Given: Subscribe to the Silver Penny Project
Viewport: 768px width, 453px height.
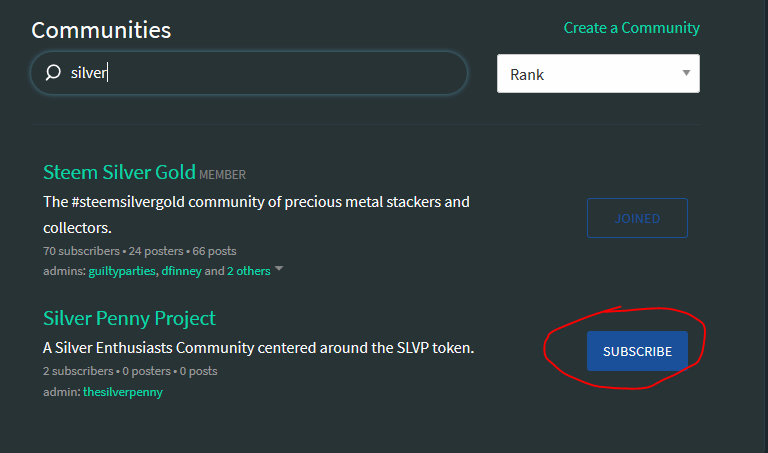Looking at the screenshot, I should (637, 351).
